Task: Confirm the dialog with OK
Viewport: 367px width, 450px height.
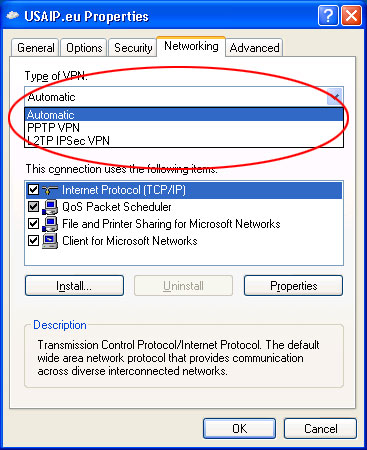Action: click(239, 429)
